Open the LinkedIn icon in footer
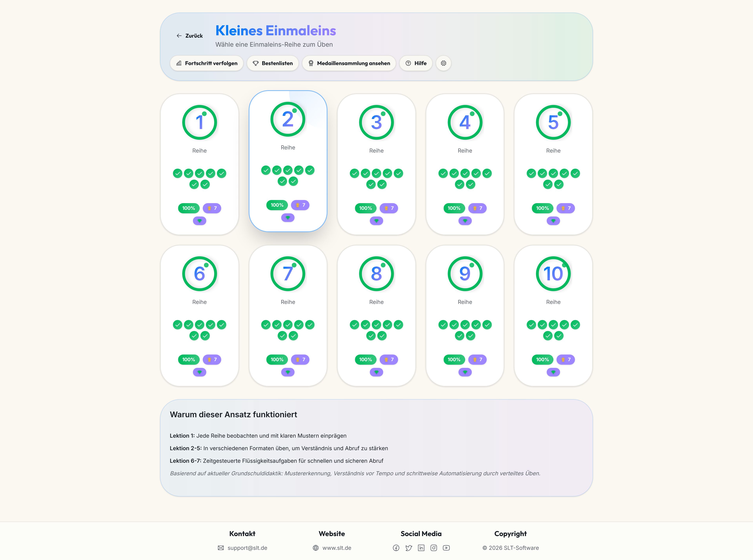The height and width of the screenshot is (560, 753). 421,548
